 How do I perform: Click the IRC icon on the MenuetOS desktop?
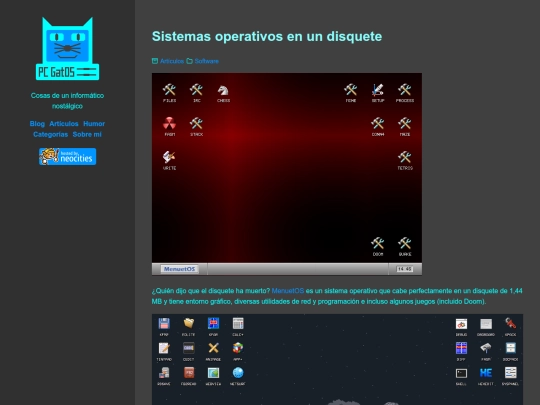click(x=196, y=92)
